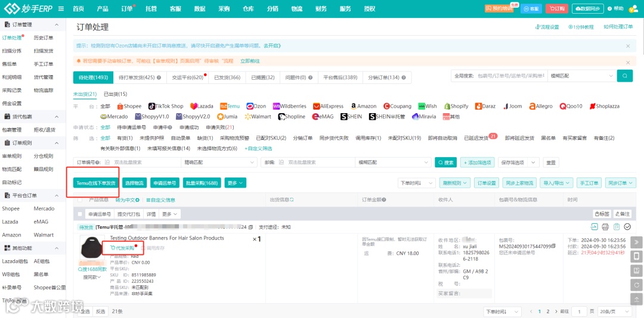Click the 批量采购(1688) button
644x318 pixels.
tap(202, 183)
